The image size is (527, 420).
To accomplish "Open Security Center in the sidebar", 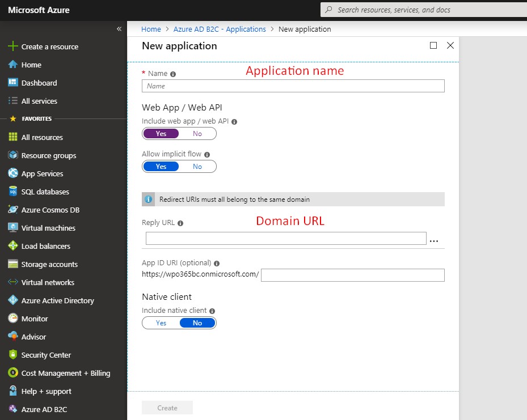I will (46, 355).
